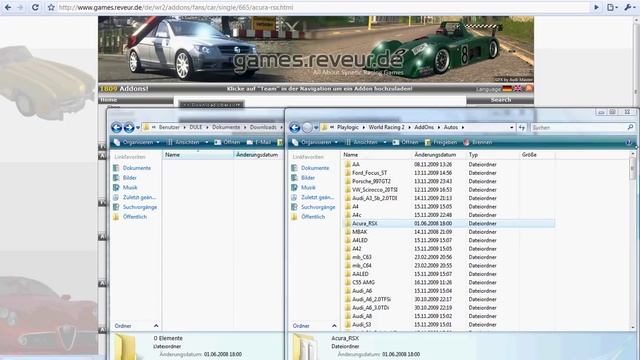This screenshot has width=640, height=360.
Task: Open the address bar history dropdown in Autos window
Action: tap(511, 128)
